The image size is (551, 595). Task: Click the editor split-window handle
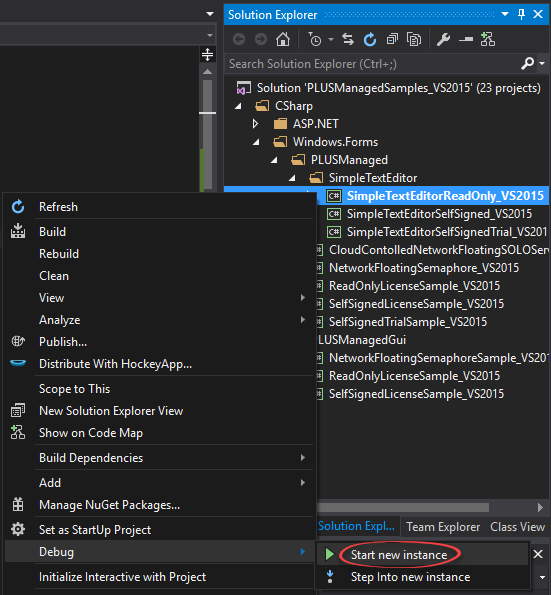pyautogui.click(x=207, y=54)
